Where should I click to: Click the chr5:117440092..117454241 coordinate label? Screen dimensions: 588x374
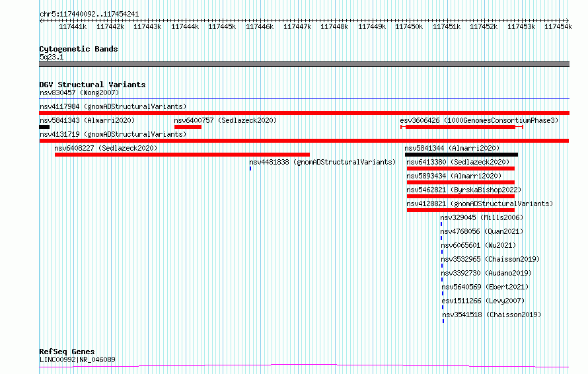pyautogui.click(x=89, y=14)
